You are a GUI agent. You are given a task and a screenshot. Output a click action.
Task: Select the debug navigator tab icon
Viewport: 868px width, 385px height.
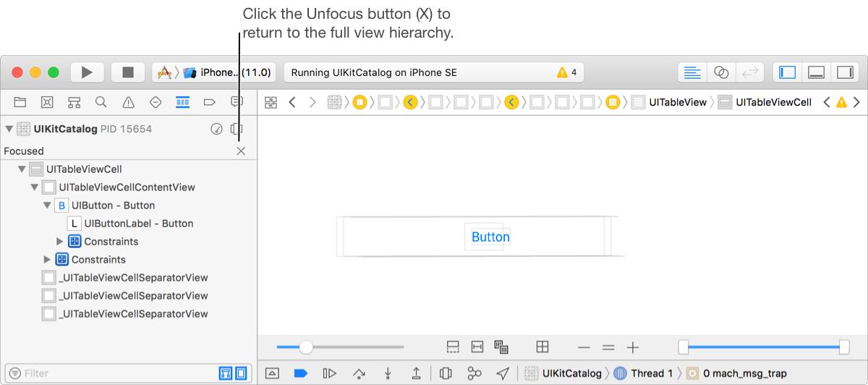tap(182, 102)
